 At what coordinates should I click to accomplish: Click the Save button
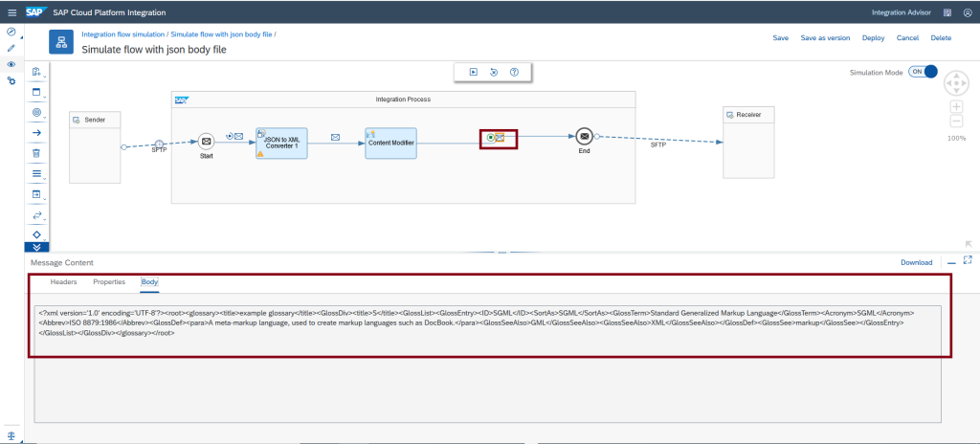pyautogui.click(x=781, y=37)
